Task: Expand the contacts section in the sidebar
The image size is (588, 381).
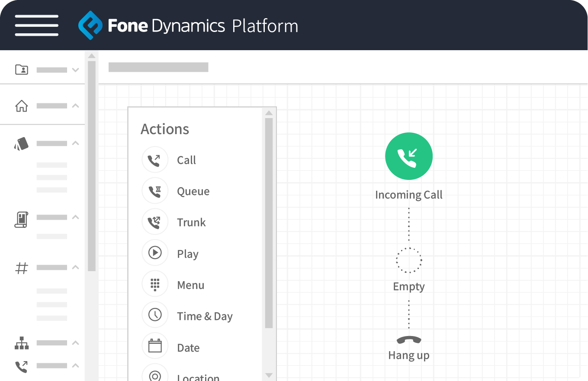Action: coord(76,69)
